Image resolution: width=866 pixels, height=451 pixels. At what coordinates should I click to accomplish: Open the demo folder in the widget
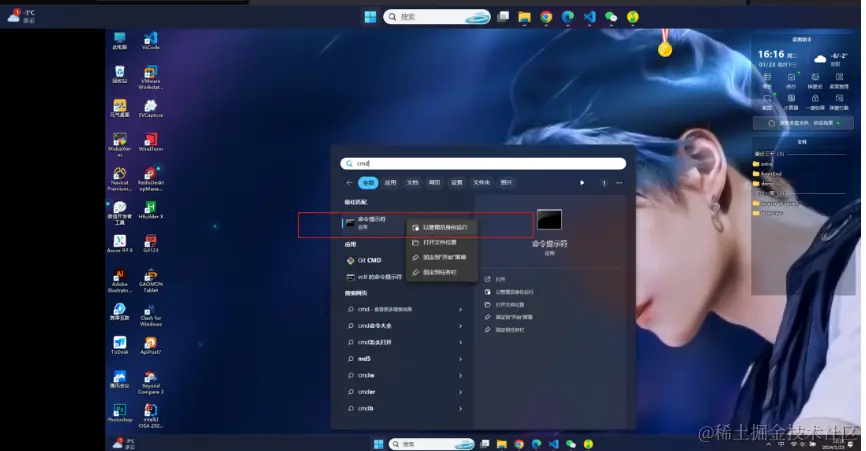763,183
